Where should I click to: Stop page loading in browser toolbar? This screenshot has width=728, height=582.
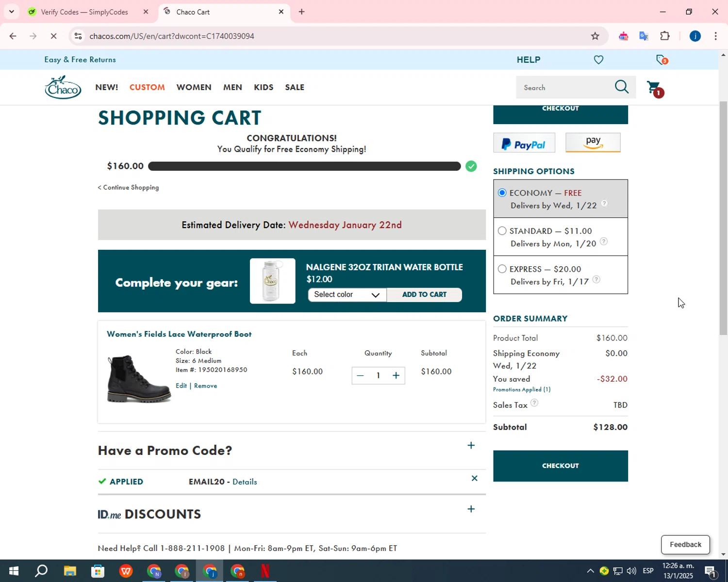53,36
